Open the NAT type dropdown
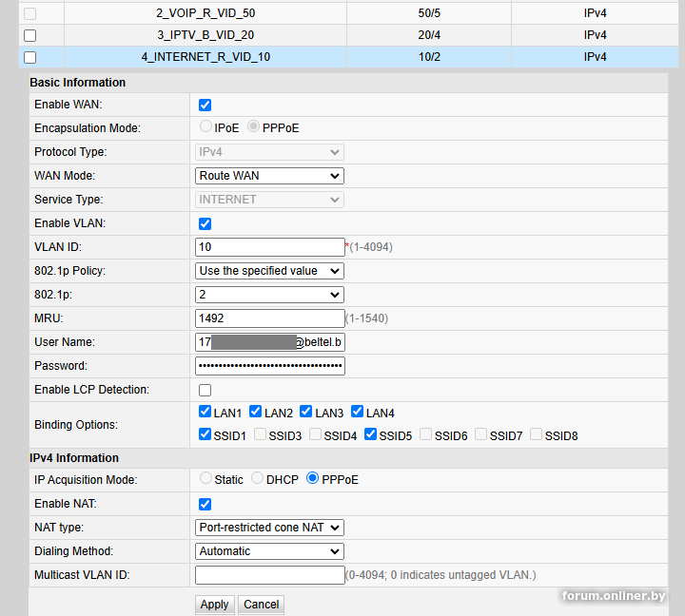The height and width of the screenshot is (616, 685). pos(269,528)
